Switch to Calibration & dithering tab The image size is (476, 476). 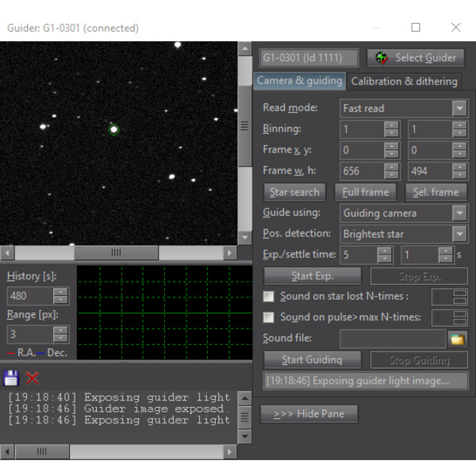click(405, 81)
